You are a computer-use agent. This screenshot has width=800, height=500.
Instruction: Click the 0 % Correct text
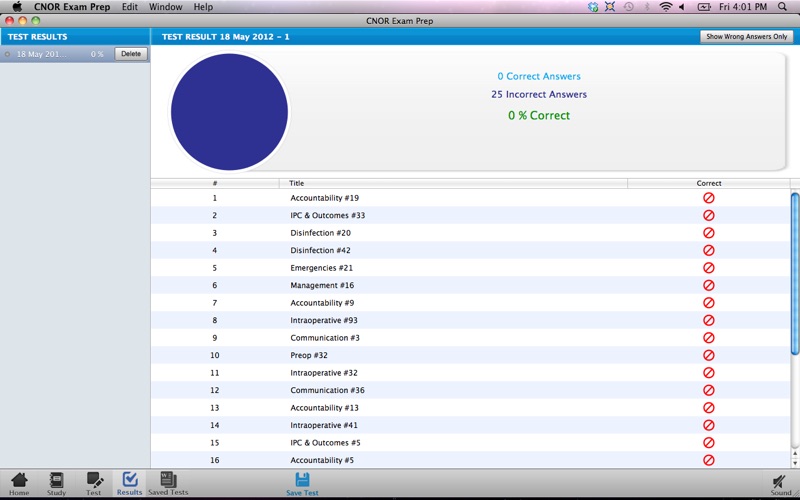539,115
